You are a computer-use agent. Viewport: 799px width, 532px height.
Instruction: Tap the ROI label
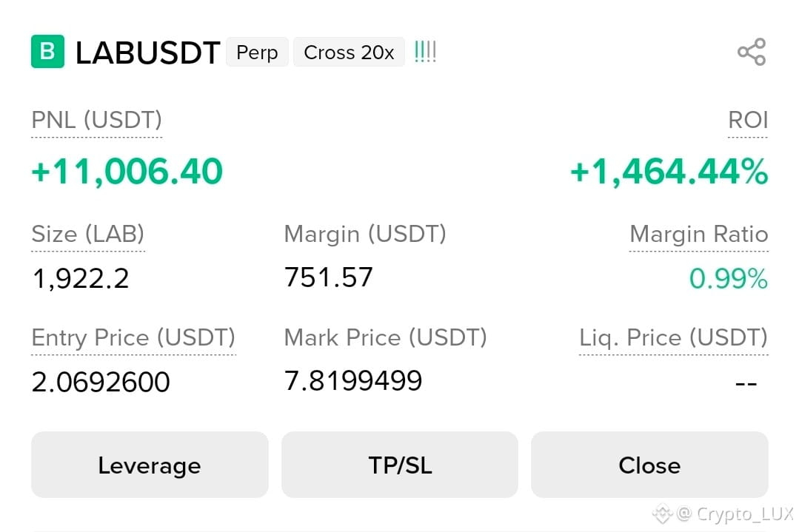747,121
